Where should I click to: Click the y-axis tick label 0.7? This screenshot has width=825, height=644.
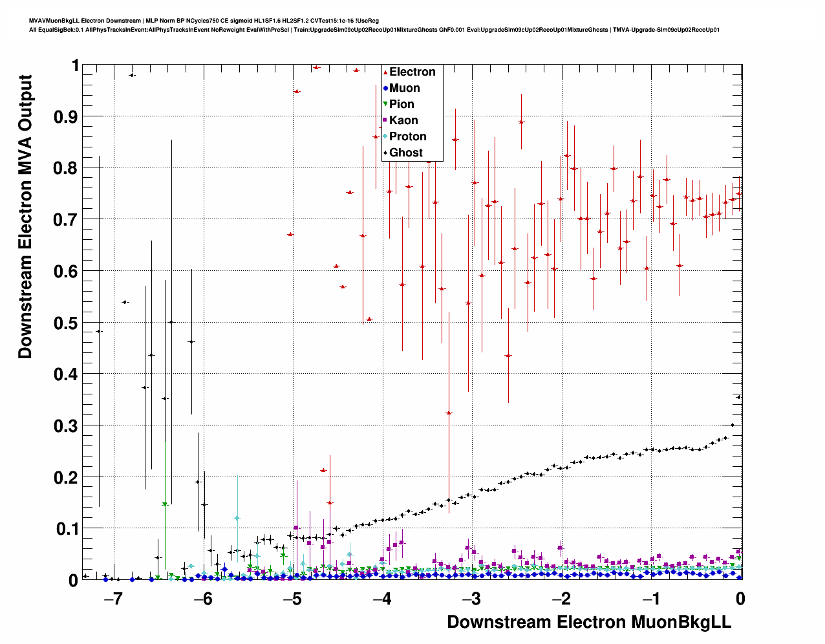66,220
